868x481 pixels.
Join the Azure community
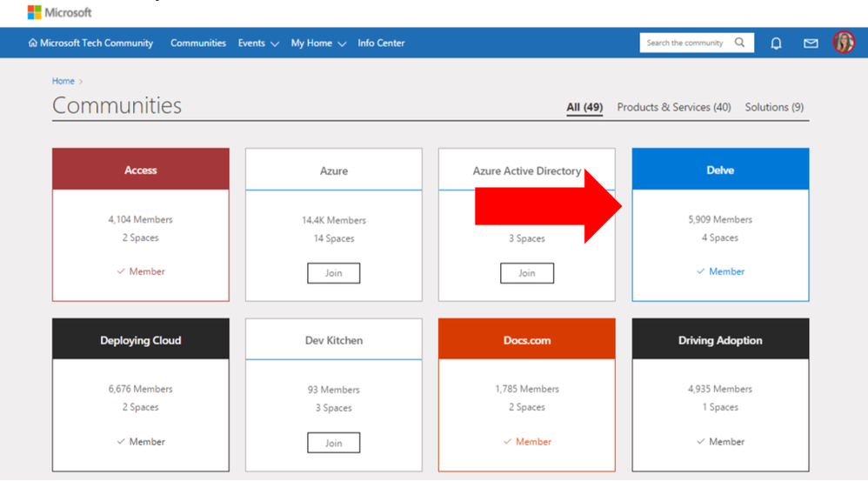click(x=333, y=273)
